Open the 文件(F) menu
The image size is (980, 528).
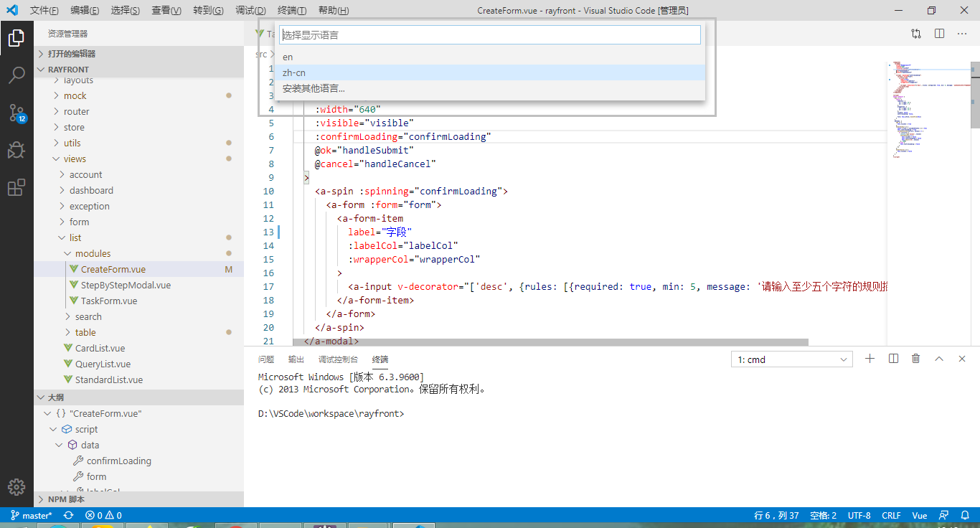point(44,10)
